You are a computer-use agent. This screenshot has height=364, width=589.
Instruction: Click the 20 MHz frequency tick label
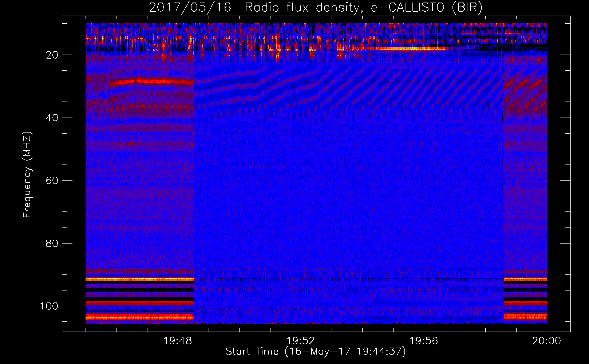click(52, 55)
